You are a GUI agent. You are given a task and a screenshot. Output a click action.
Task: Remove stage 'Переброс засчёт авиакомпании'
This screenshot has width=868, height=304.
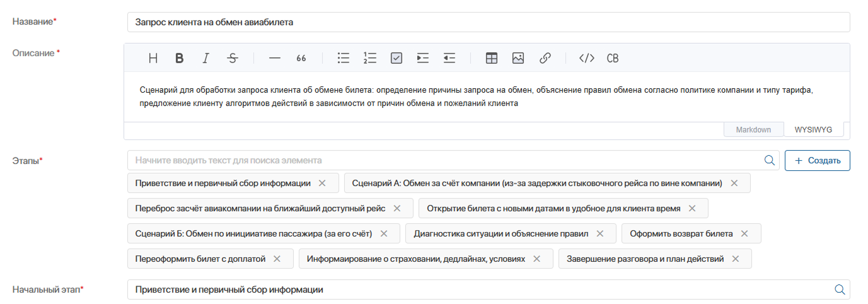(397, 208)
